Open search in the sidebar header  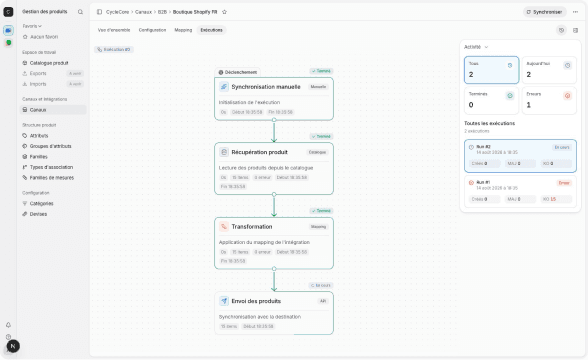tap(80, 12)
